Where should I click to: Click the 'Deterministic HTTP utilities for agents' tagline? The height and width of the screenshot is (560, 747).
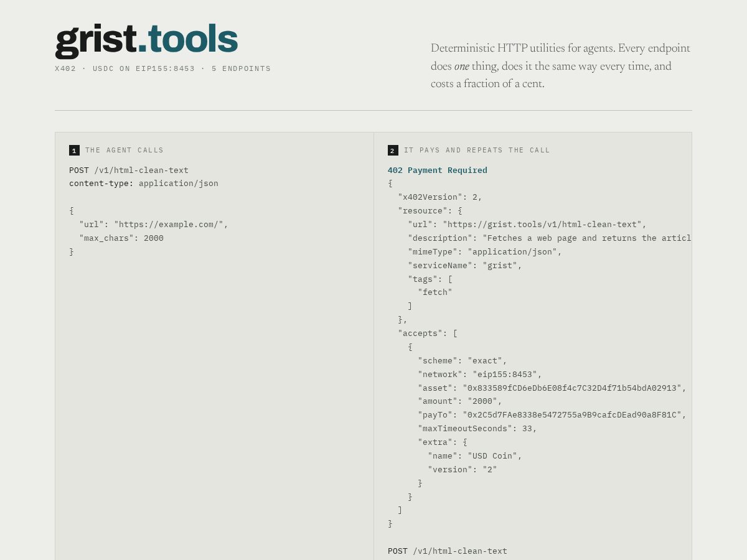[561, 66]
